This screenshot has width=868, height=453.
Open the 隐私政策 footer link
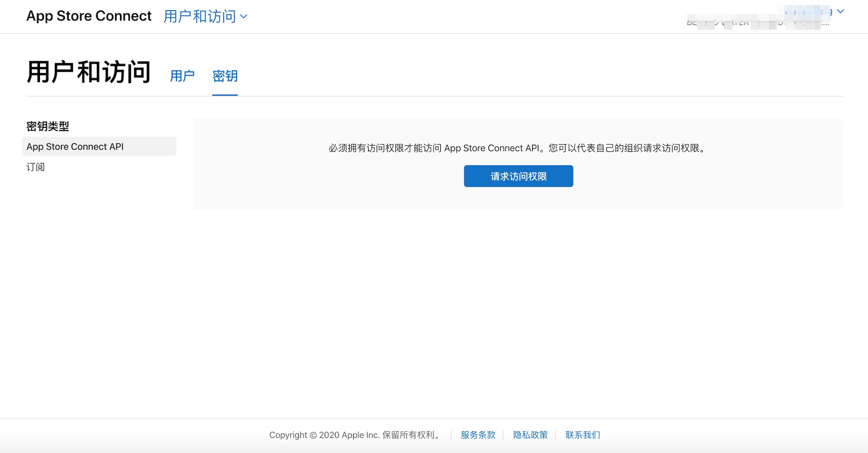coord(530,435)
